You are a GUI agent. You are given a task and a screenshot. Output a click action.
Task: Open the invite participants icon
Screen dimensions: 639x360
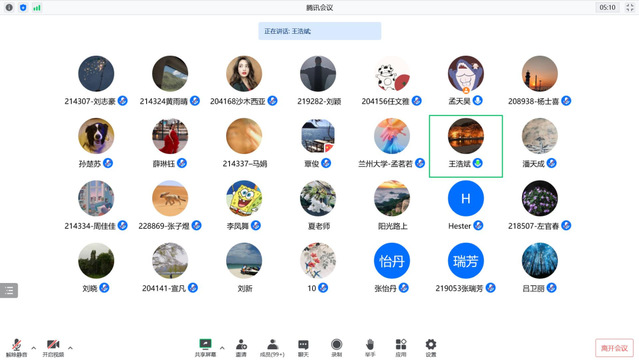[x=241, y=348]
